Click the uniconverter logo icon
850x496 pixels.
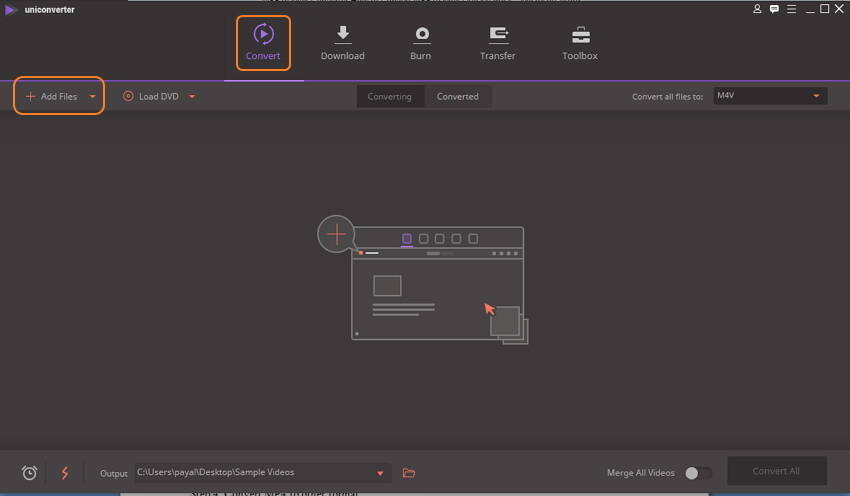pos(10,10)
